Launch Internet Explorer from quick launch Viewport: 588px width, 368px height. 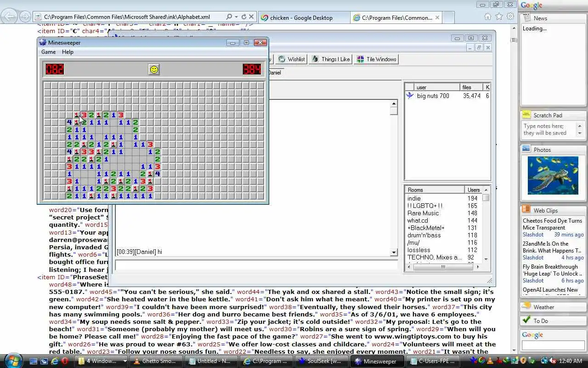(55, 361)
